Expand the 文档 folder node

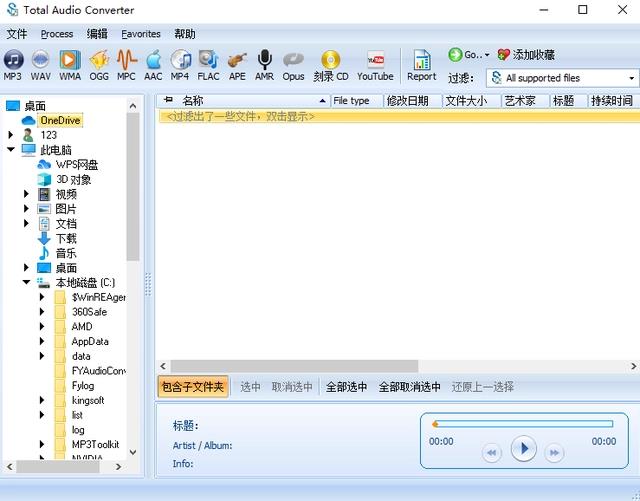click(x=27, y=223)
